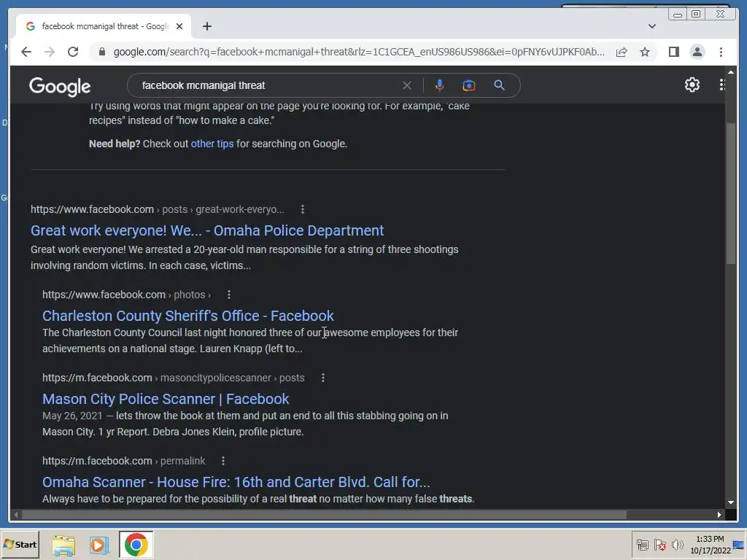The width and height of the screenshot is (747, 560).
Task: Open a new tab with plus button
Action: [x=206, y=26]
